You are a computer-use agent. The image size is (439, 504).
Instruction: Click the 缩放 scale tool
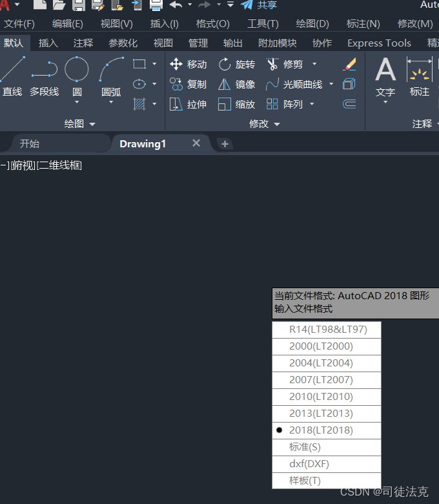237,104
